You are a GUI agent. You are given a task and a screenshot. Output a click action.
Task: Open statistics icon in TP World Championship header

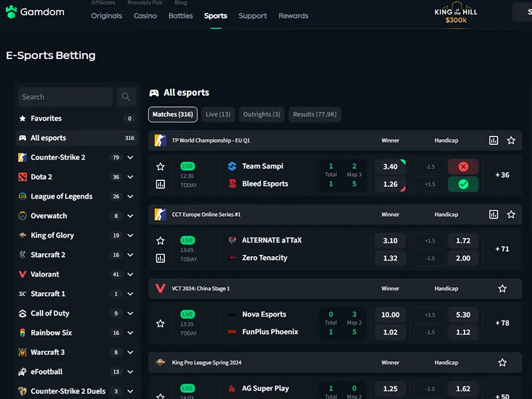click(x=493, y=140)
